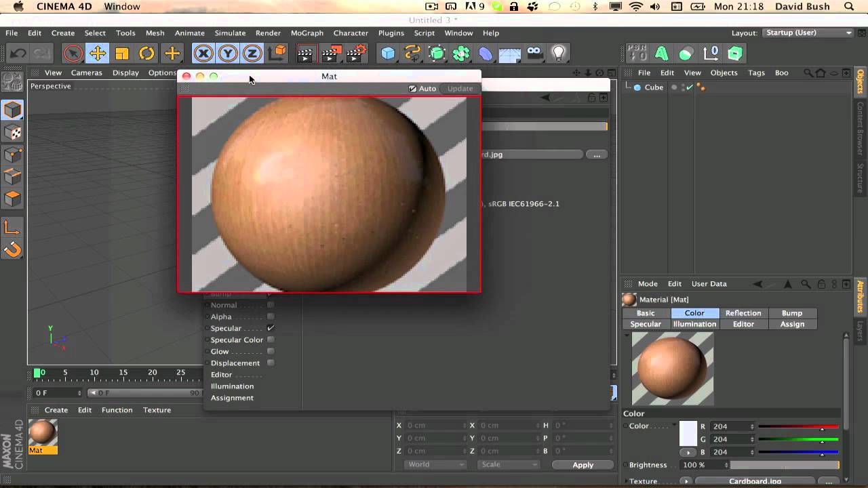Click the Cardboard.jpg texture button
The height and width of the screenshot is (488, 868).
pos(755,481)
